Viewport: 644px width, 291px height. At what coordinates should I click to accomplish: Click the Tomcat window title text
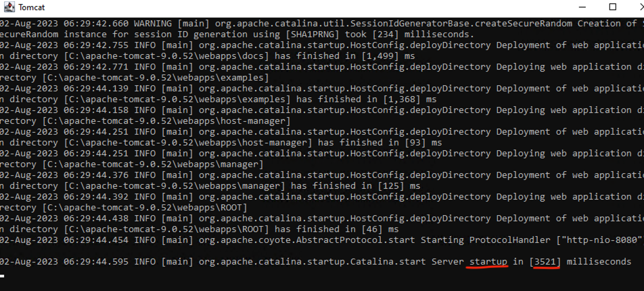32,7
